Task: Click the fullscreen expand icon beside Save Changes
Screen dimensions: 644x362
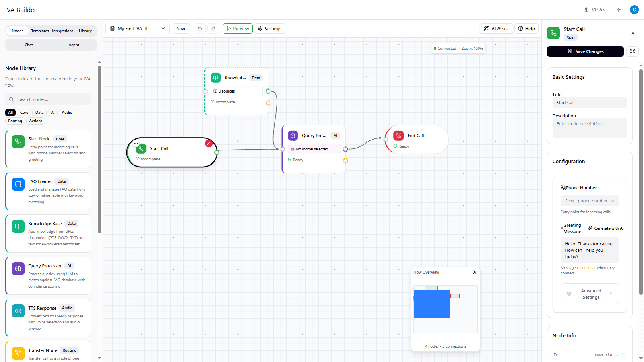Action: click(632, 51)
